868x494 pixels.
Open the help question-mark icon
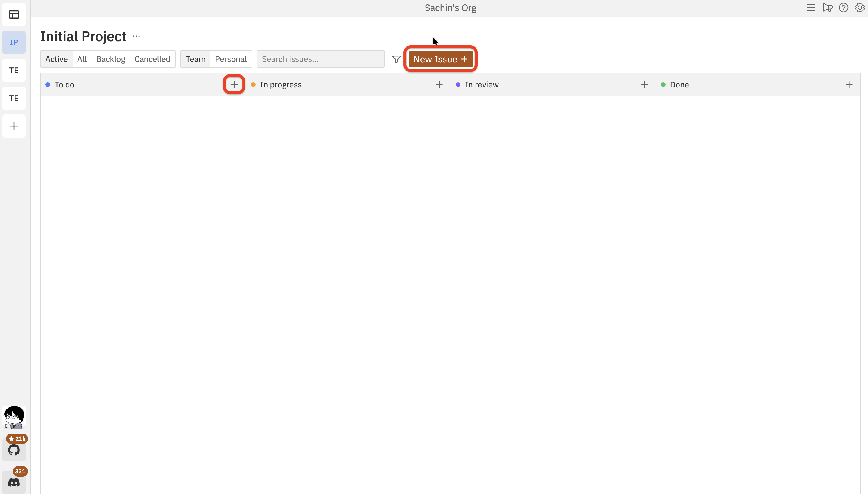tap(844, 8)
